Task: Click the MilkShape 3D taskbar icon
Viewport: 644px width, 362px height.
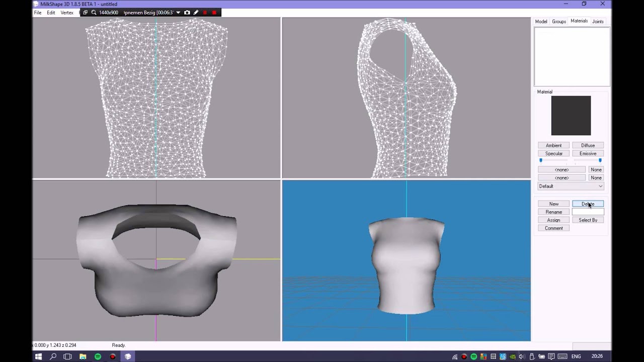Action: point(128,356)
